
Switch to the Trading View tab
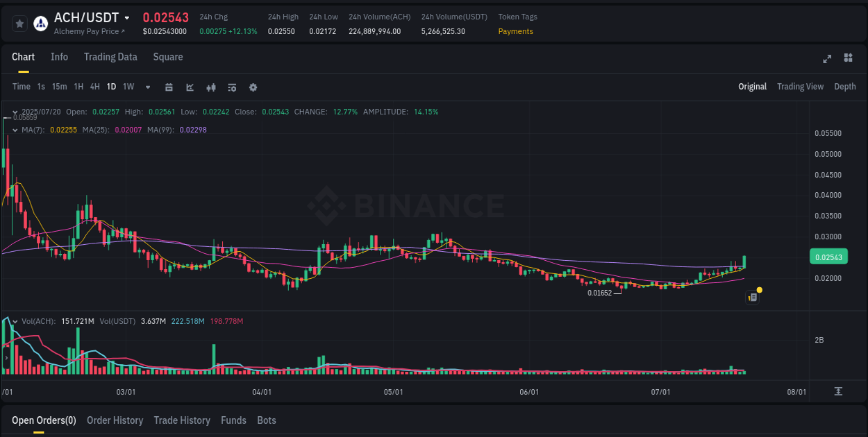coord(800,87)
